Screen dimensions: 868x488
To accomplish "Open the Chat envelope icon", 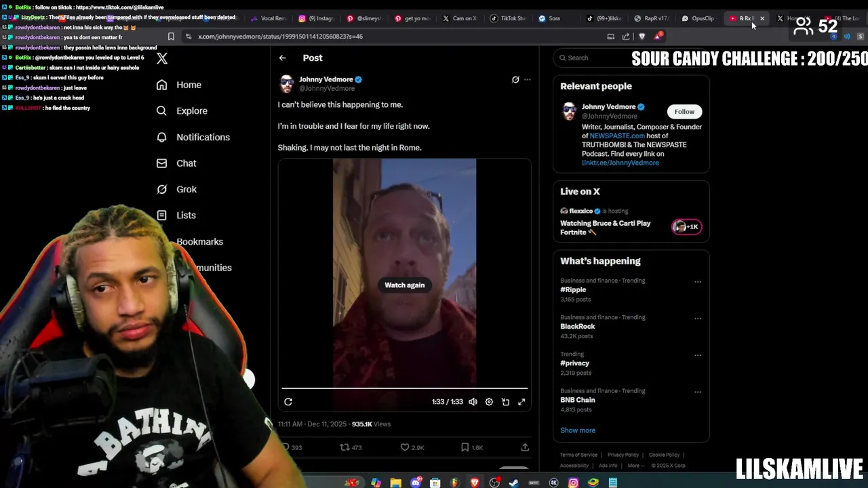I will pos(161,163).
